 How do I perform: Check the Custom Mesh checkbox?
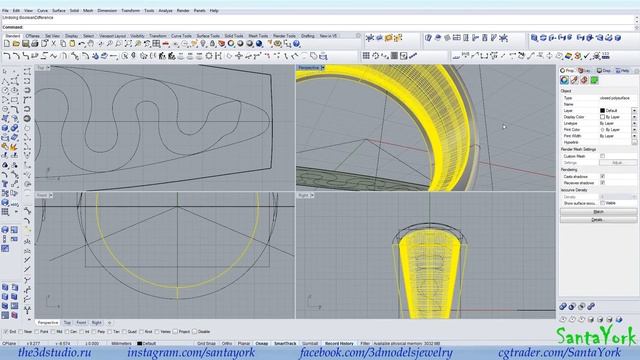pos(602,156)
